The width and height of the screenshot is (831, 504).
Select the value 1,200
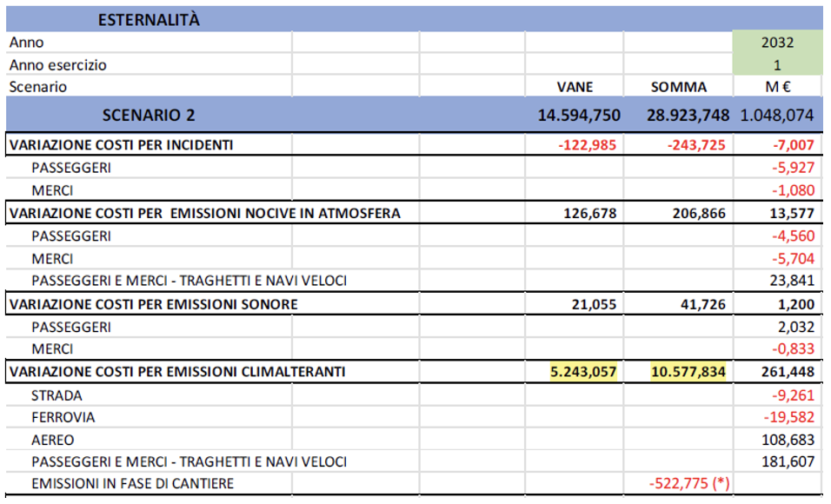[796, 304]
